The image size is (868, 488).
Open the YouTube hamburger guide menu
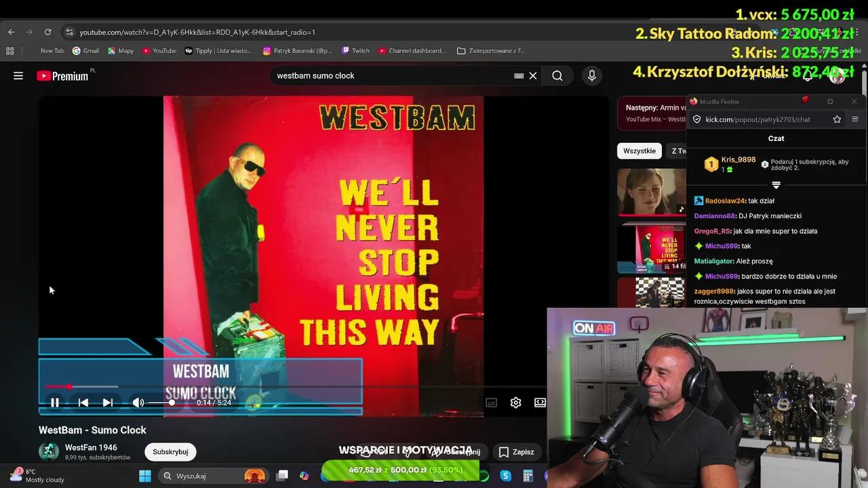coord(18,76)
